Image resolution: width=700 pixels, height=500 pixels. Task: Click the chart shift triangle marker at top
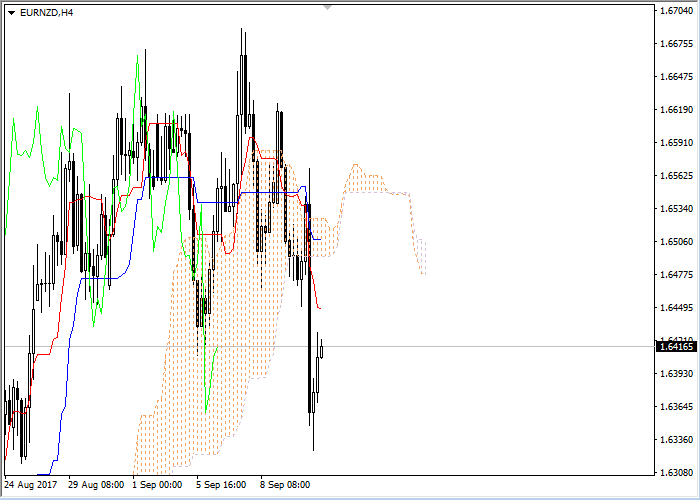click(x=328, y=7)
